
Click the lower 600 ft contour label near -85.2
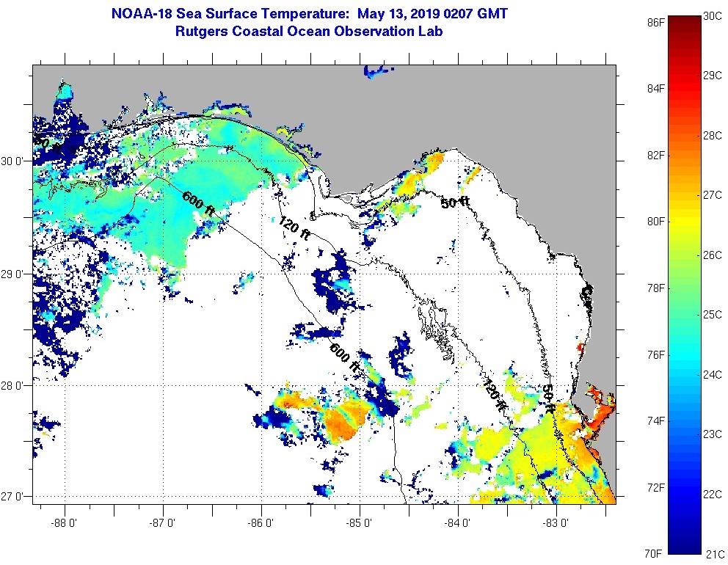pos(345,357)
